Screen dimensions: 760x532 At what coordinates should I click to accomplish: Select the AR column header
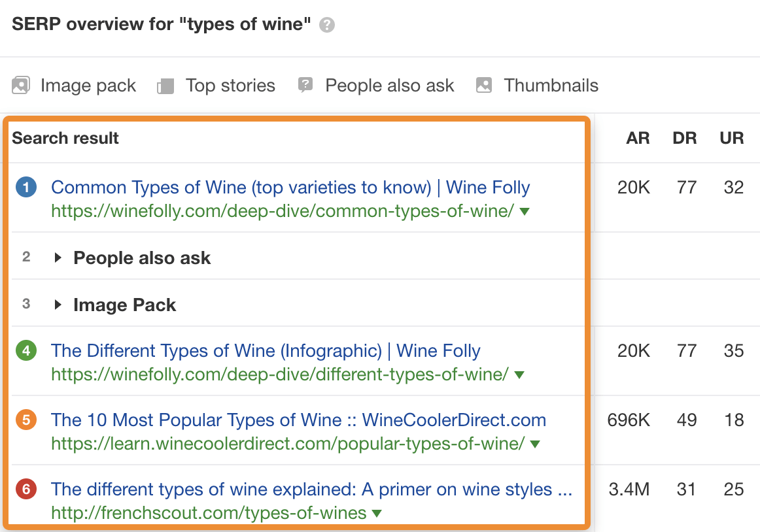click(638, 138)
